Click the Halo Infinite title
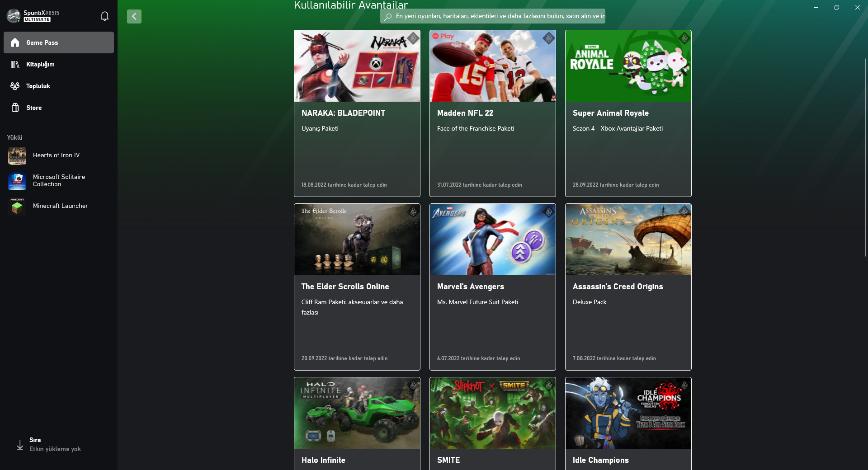This screenshot has height=470, width=868. coord(323,460)
